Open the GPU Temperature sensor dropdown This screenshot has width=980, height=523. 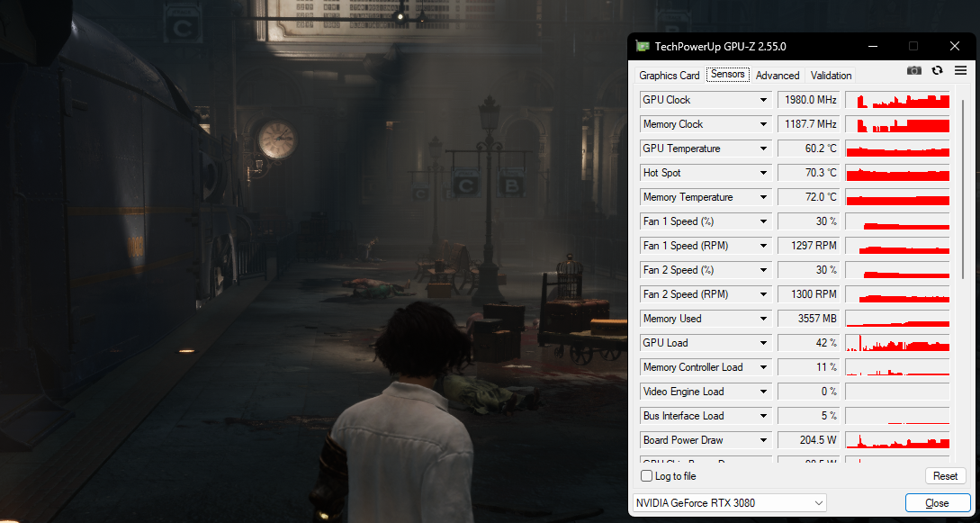pos(764,149)
